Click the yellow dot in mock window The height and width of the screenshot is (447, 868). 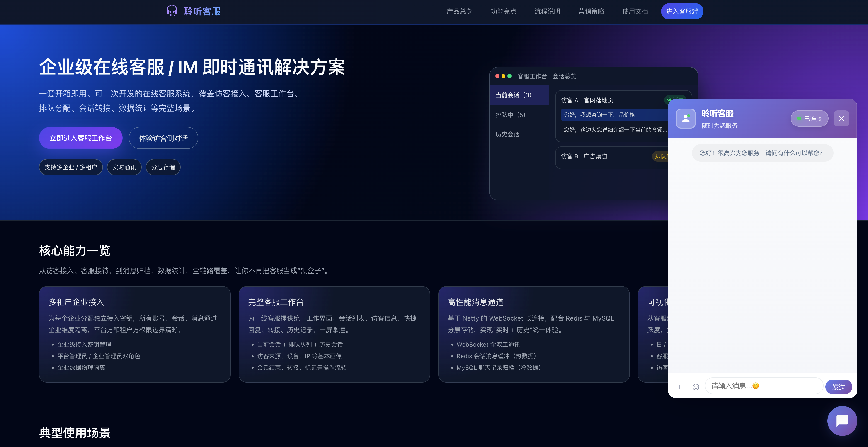pyautogui.click(x=503, y=76)
